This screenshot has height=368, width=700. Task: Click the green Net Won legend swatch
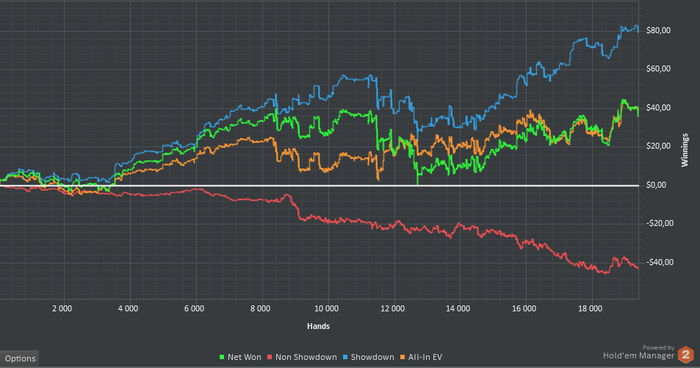222,357
